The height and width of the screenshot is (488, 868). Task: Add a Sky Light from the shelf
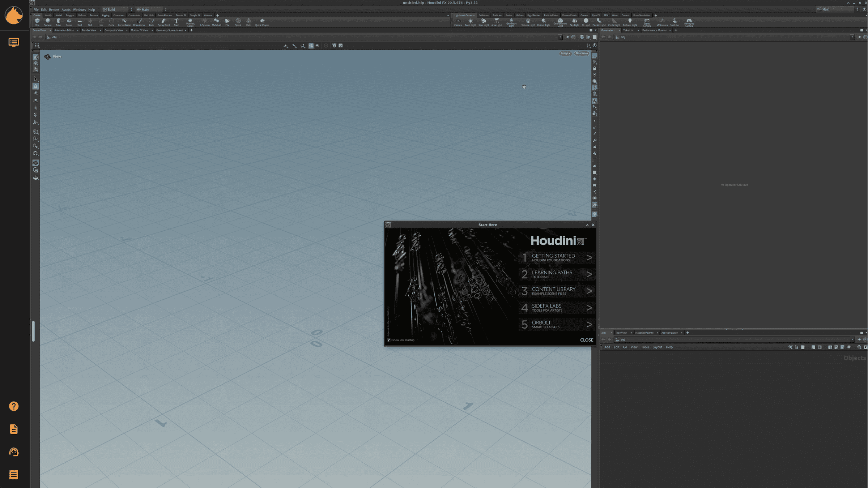574,22
